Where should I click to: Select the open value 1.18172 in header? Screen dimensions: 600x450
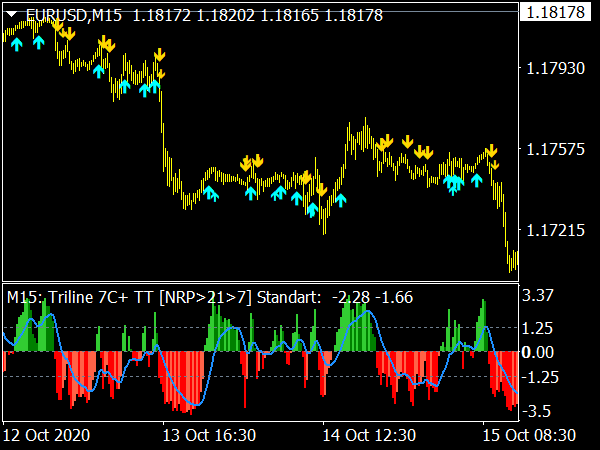pos(162,15)
